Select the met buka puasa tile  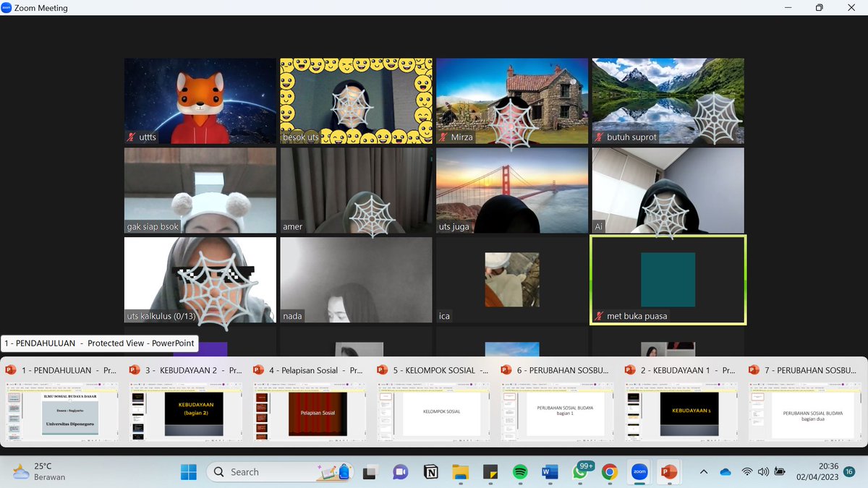tap(668, 280)
